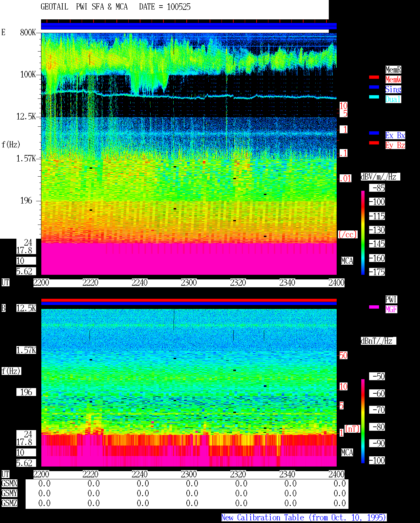420x523 pixels.
Task: Click the GEOTAIL PWI SFA & MCA title
Action: pyautogui.click(x=115, y=7)
